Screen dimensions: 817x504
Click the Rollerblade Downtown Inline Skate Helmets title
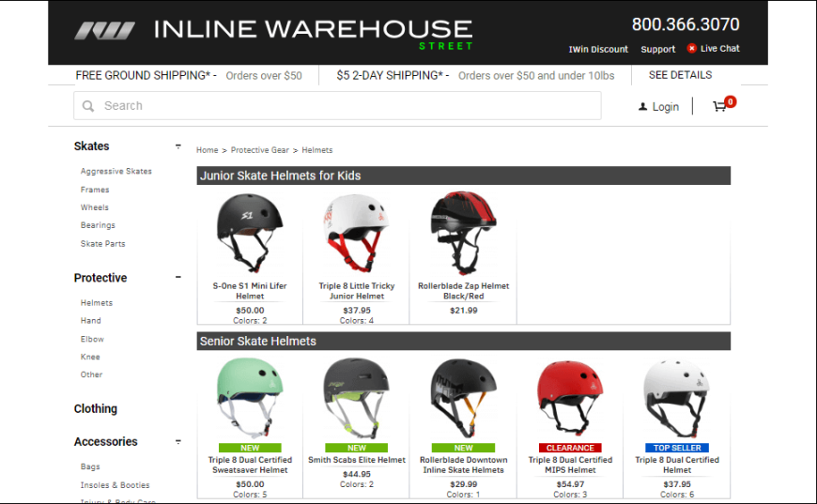[x=463, y=465]
